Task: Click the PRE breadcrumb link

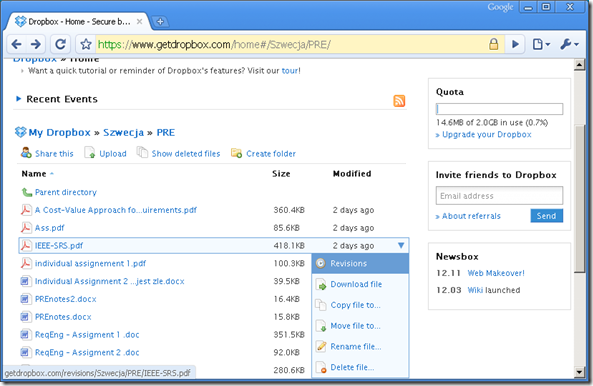Action: coord(166,133)
